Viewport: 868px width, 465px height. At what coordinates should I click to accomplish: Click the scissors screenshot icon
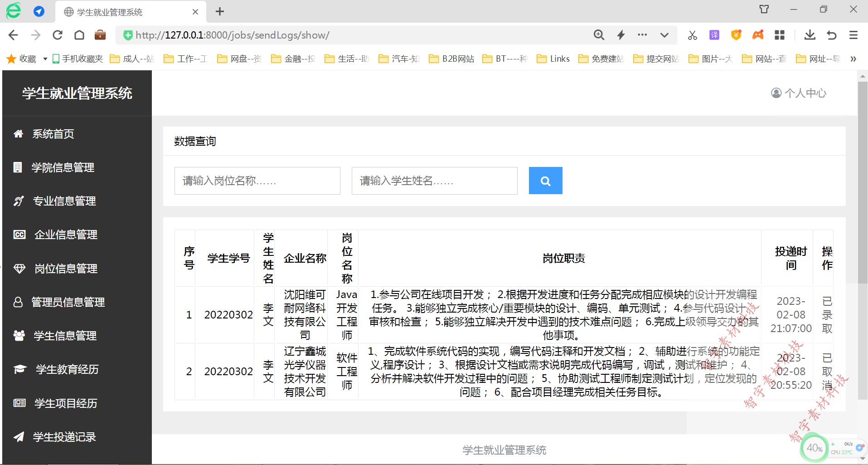tap(693, 35)
